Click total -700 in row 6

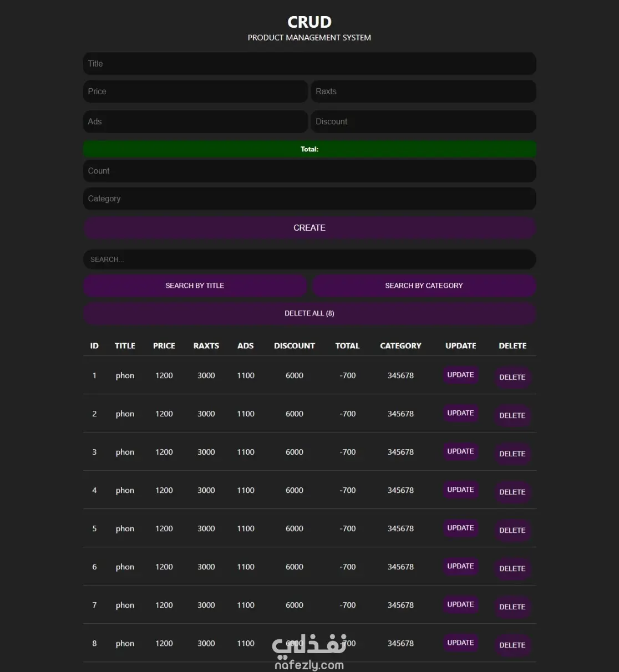click(x=348, y=567)
